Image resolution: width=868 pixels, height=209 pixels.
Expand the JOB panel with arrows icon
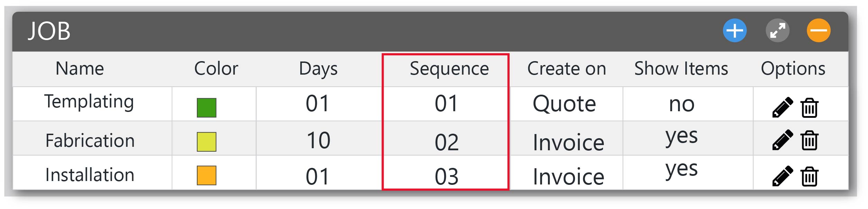point(777,30)
